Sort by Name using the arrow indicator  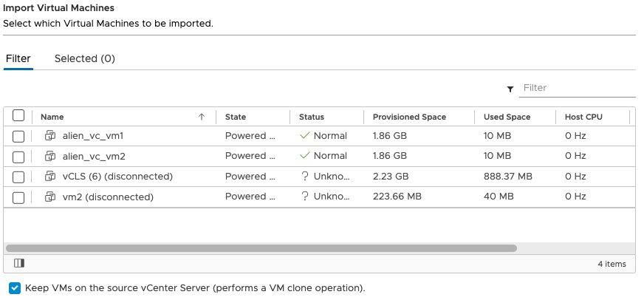pyautogui.click(x=202, y=117)
